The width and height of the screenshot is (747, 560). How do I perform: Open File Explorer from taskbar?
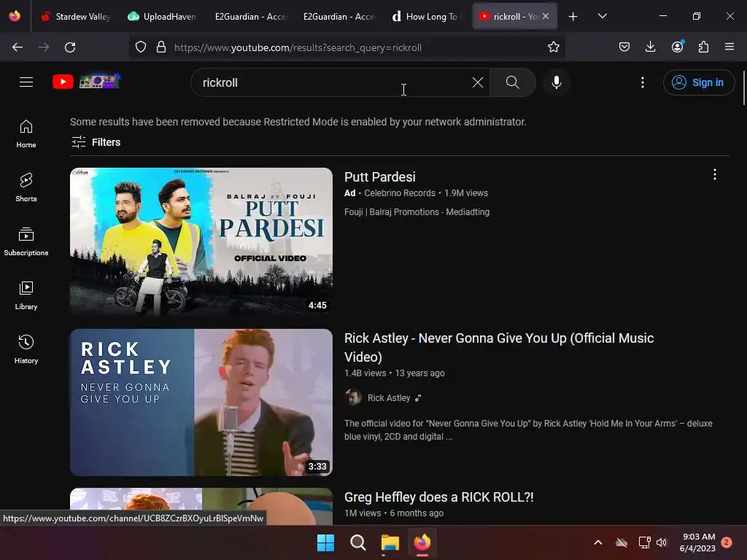point(390,542)
